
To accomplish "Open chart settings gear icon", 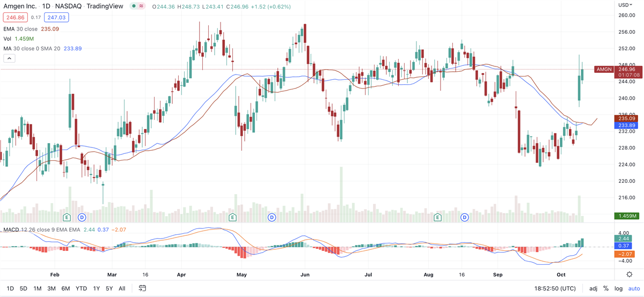I will [629, 274].
